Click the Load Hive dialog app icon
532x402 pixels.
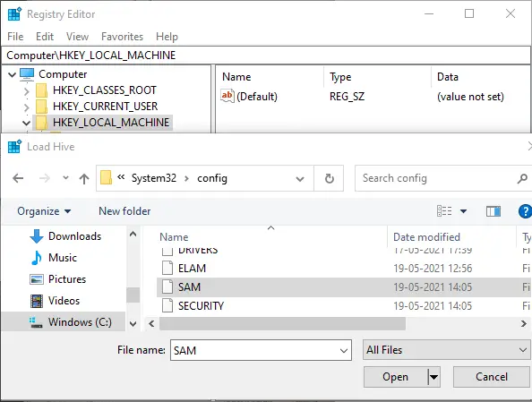click(x=14, y=147)
